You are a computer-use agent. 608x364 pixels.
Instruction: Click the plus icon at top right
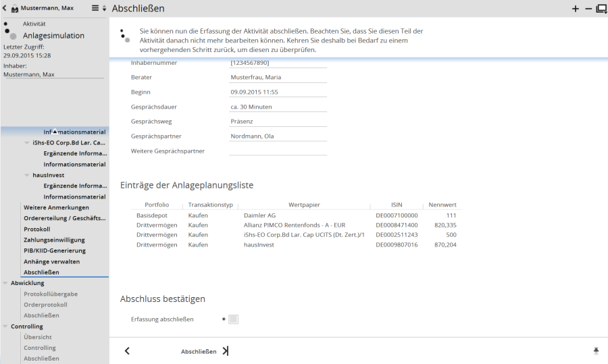point(576,9)
